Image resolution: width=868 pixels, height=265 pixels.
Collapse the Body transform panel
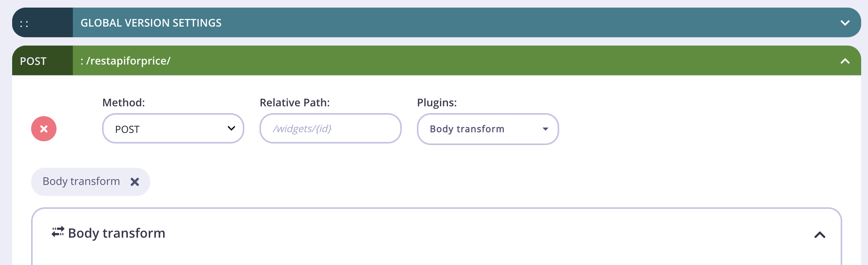(x=820, y=235)
